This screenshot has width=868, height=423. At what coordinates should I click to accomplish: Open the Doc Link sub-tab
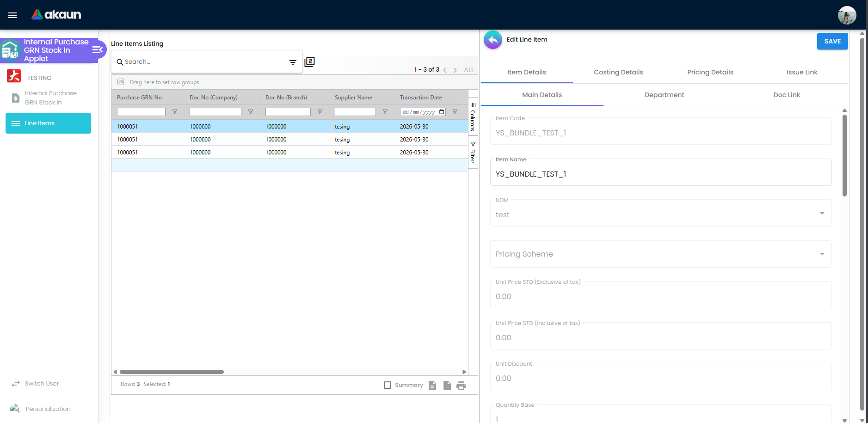pyautogui.click(x=787, y=95)
